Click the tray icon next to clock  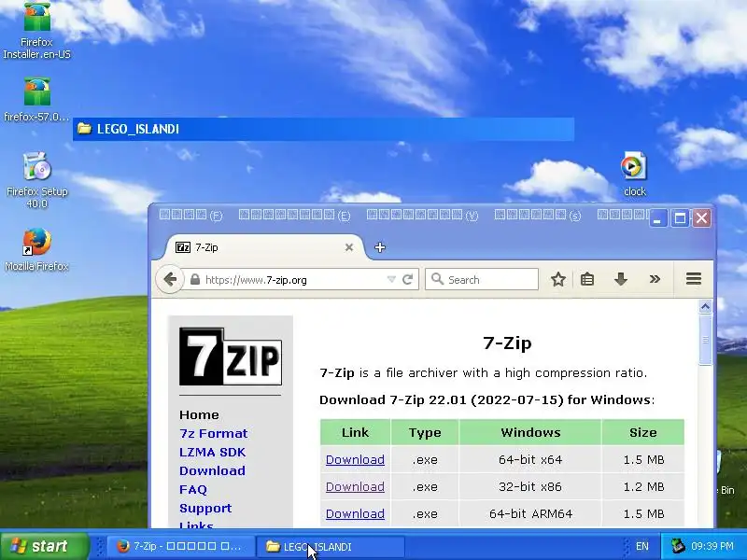point(678,546)
